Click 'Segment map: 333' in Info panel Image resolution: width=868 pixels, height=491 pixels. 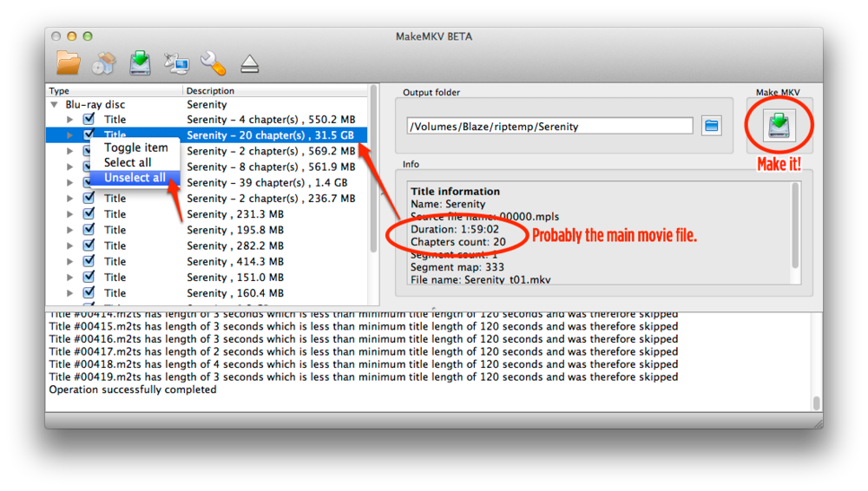coord(457,267)
